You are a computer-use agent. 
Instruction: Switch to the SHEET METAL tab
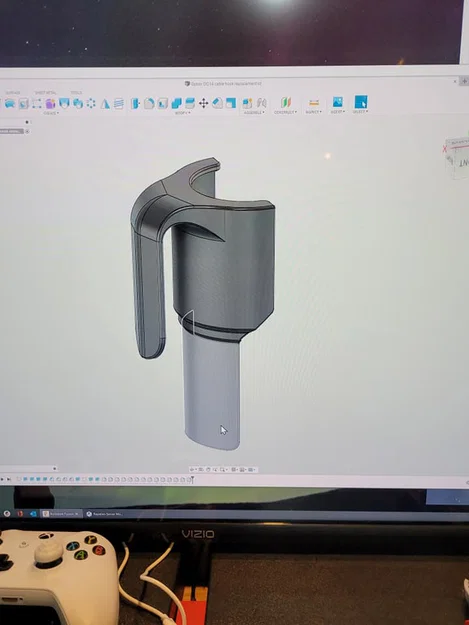coord(45,93)
